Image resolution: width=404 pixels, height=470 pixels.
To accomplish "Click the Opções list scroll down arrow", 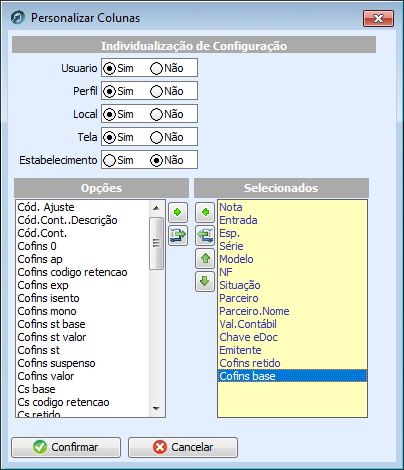I will [x=156, y=408].
